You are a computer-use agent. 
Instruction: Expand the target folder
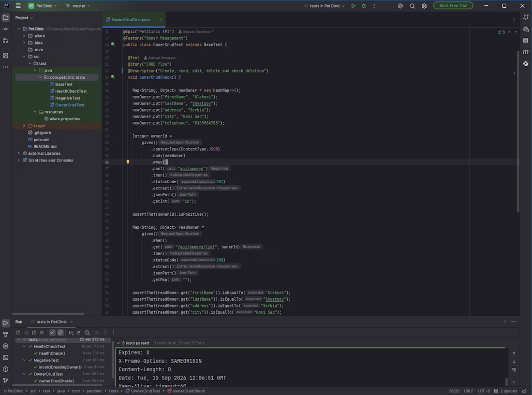tap(24, 126)
